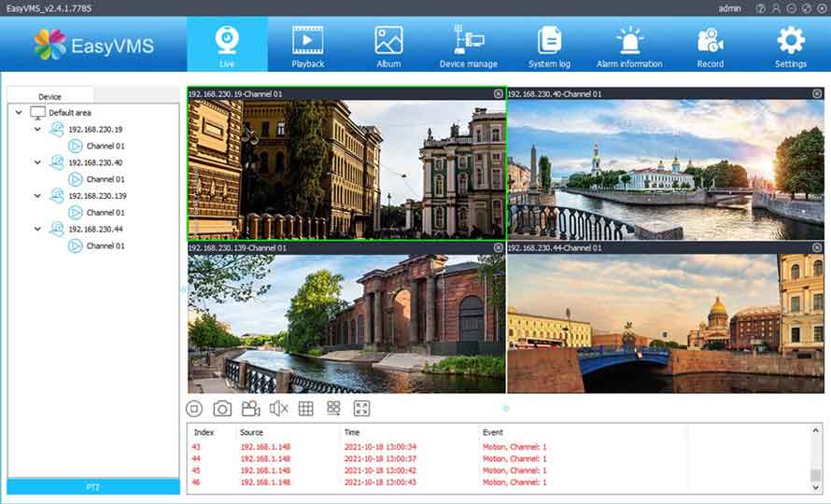The image size is (831, 504).
Task: Enter fullscreen video view
Action: pos(361,409)
